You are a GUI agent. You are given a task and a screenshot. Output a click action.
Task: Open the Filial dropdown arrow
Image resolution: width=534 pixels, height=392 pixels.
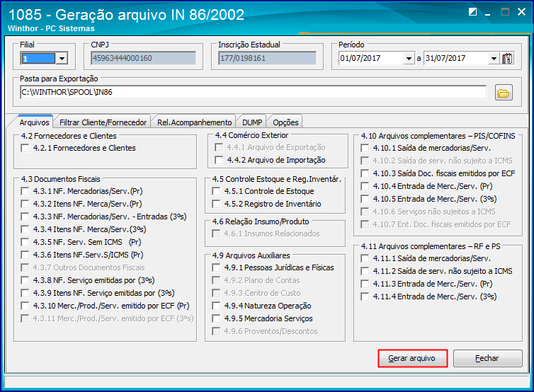62,59
